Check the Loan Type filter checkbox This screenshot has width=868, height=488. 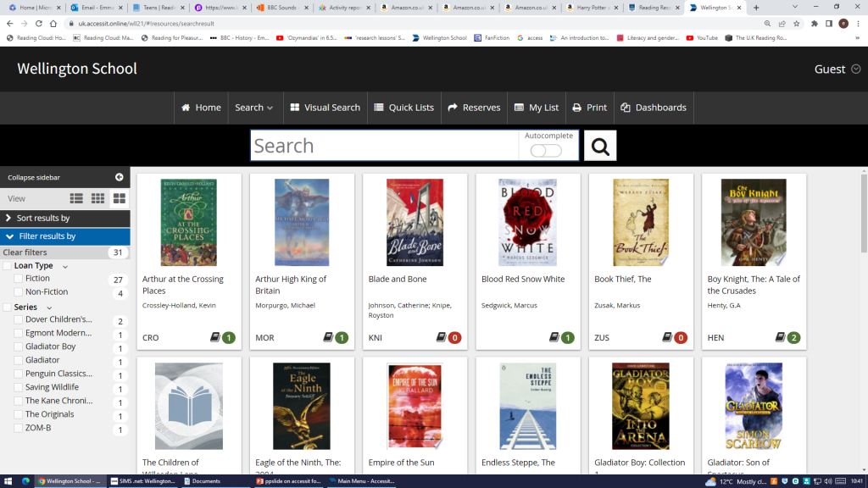click(7, 266)
